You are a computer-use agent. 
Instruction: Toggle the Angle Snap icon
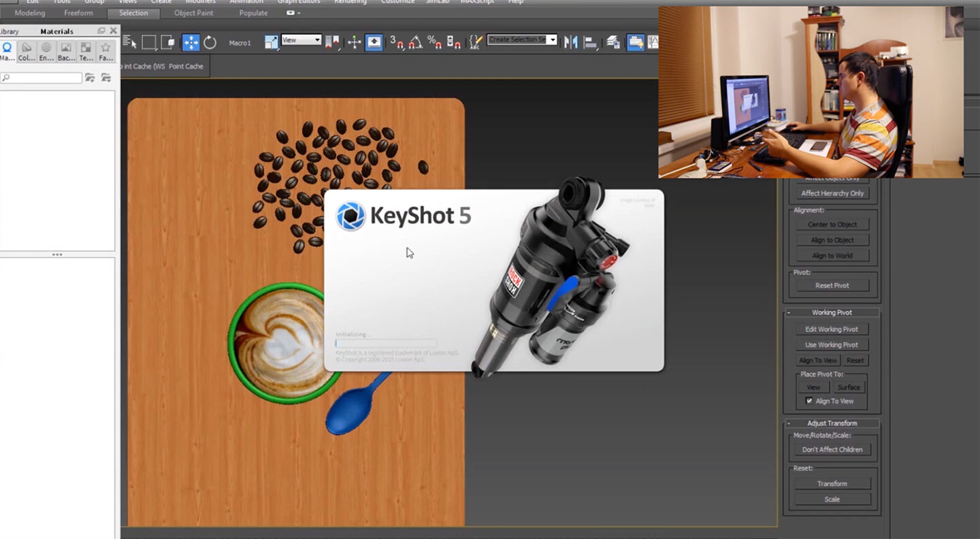pos(415,42)
